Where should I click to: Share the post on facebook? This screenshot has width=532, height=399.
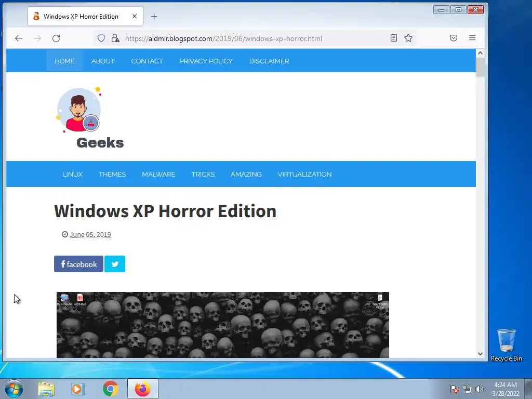[x=78, y=264]
